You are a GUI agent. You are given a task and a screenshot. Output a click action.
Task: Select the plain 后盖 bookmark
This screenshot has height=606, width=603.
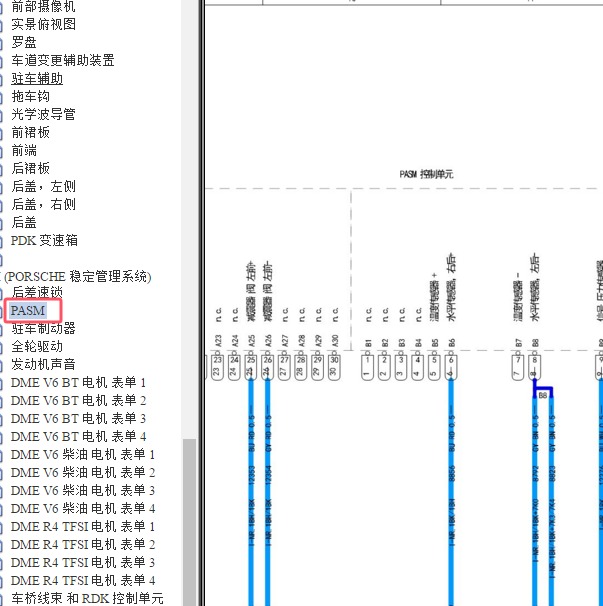pyautogui.click(x=24, y=223)
